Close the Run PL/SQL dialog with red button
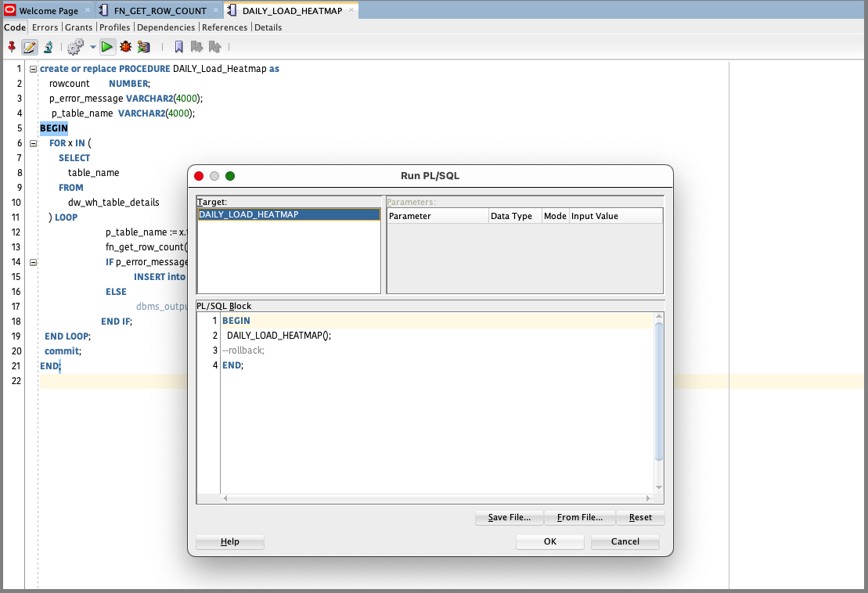This screenshot has height=593, width=868. pos(199,176)
